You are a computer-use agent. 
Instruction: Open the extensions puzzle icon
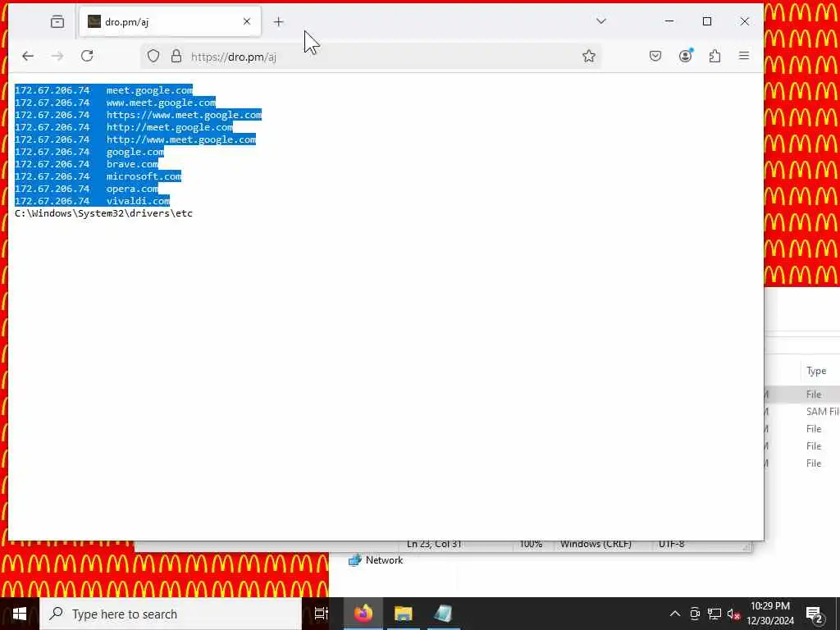714,56
